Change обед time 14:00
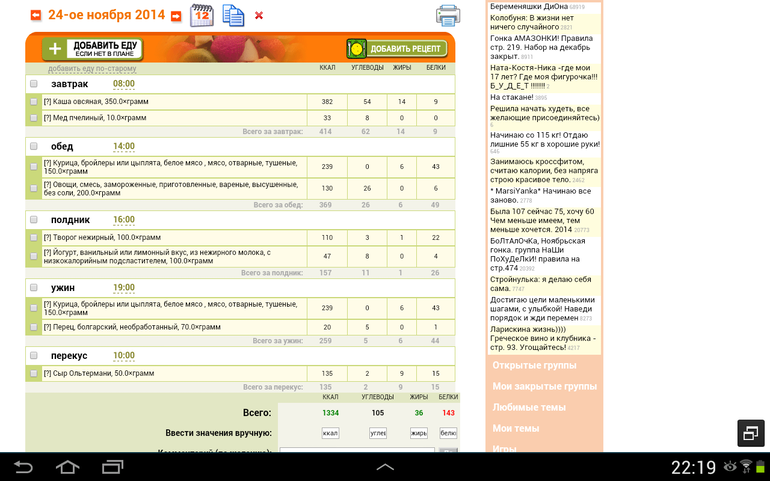The image size is (770, 481). coord(124,146)
